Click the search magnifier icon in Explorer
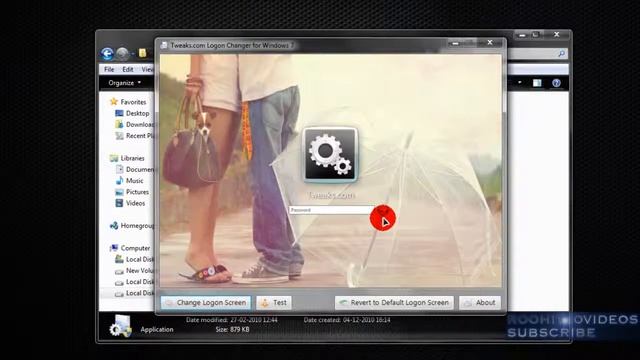640x360 pixels. (x=562, y=53)
